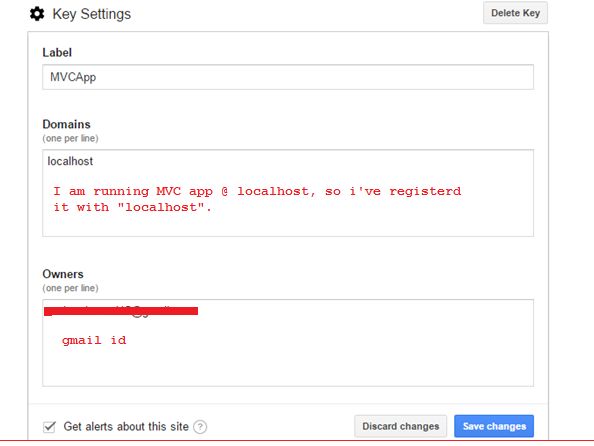Image resolution: width=594 pixels, height=446 pixels.
Task: Click the Key Settings heading text
Action: pos(92,14)
